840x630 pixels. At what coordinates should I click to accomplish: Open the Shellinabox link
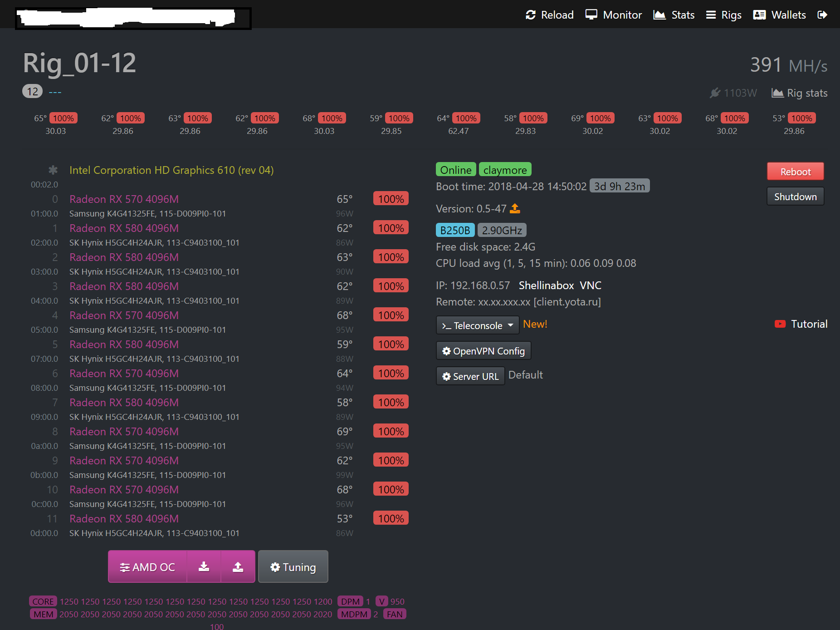pyautogui.click(x=546, y=285)
